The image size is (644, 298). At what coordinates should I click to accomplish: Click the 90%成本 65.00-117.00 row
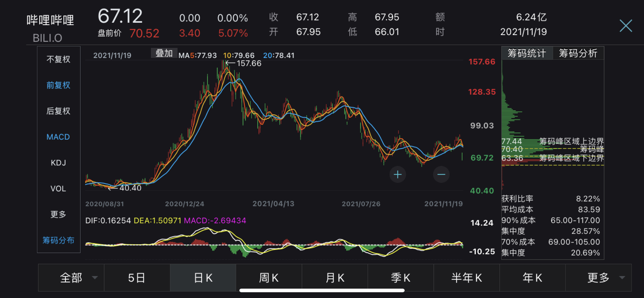pyautogui.click(x=551, y=220)
